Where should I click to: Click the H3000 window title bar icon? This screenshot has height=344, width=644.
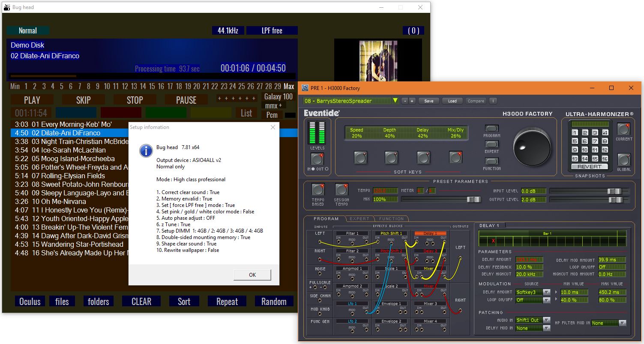pos(305,88)
